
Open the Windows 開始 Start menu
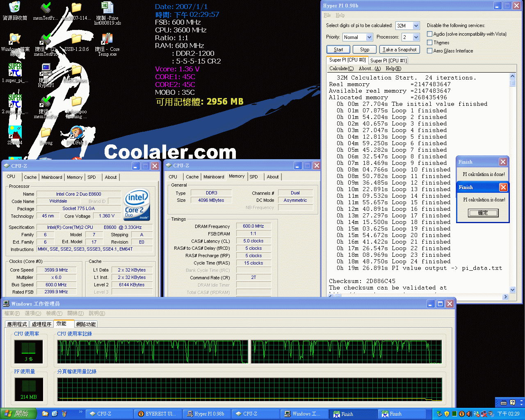point(18,414)
